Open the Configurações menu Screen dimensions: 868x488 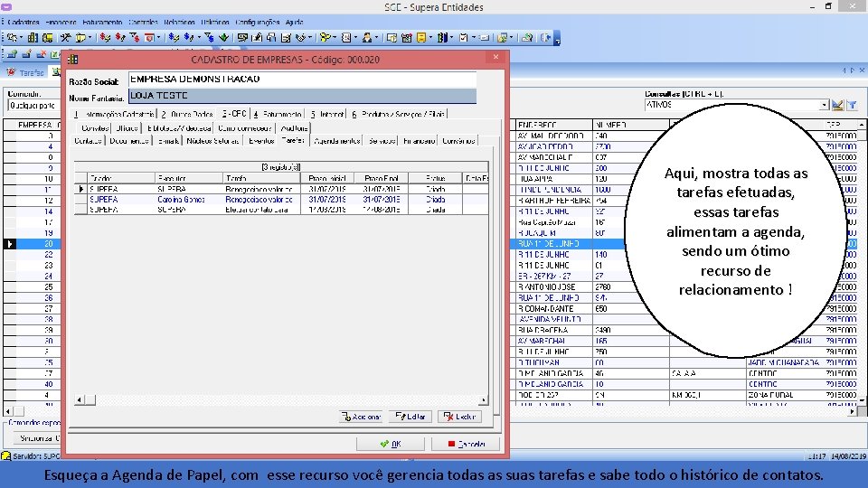258,22
